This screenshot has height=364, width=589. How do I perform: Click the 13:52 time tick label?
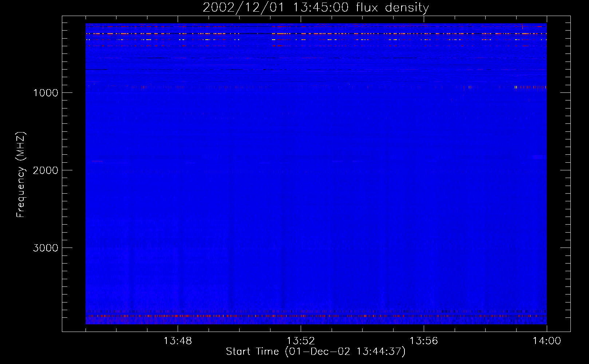(x=301, y=341)
